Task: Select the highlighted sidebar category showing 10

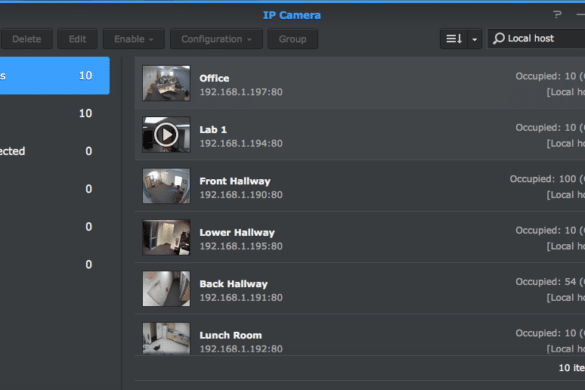Action: tap(54, 76)
